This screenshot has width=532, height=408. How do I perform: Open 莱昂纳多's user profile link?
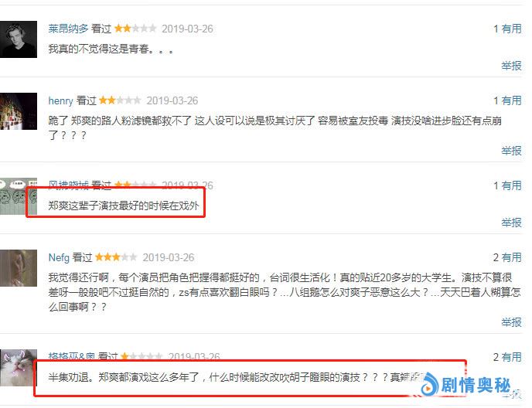click(x=68, y=29)
